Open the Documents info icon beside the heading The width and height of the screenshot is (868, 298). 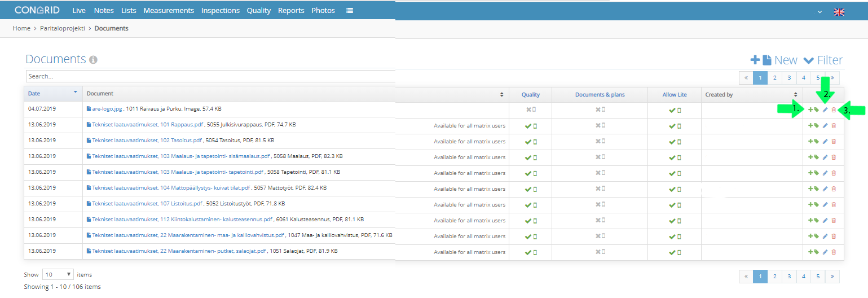pyautogui.click(x=93, y=60)
